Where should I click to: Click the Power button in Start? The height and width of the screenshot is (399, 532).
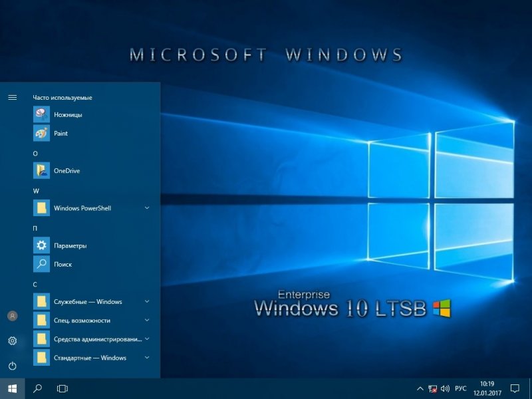pos(13,366)
